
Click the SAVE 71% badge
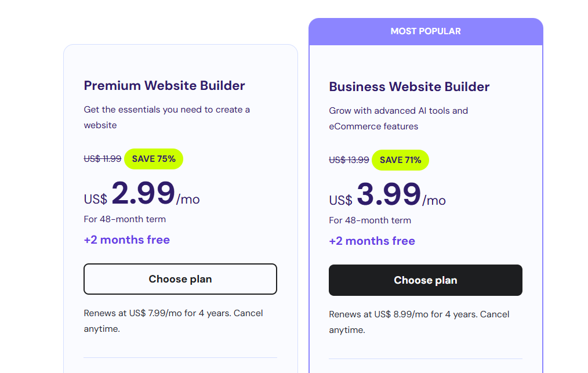coord(400,160)
